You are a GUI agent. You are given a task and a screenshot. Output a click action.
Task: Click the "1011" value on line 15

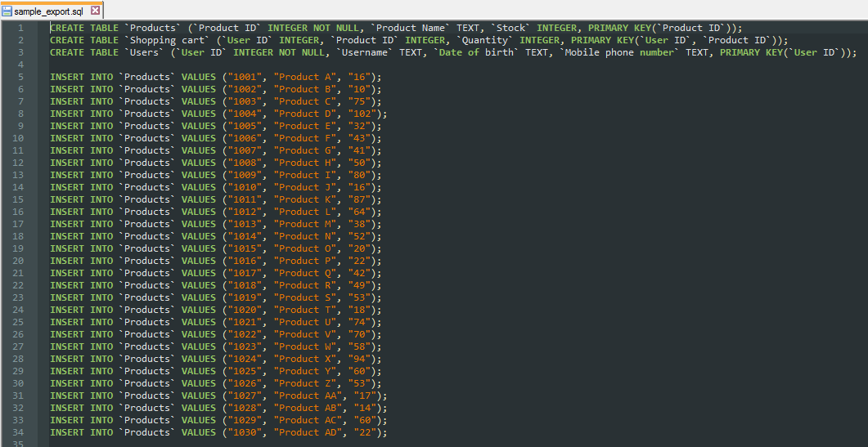click(x=245, y=199)
